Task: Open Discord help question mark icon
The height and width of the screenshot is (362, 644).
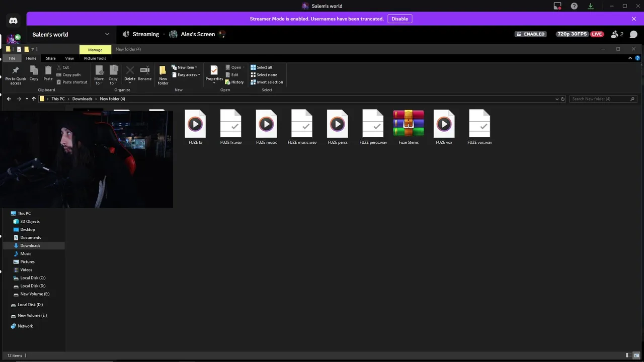Action: (574, 6)
